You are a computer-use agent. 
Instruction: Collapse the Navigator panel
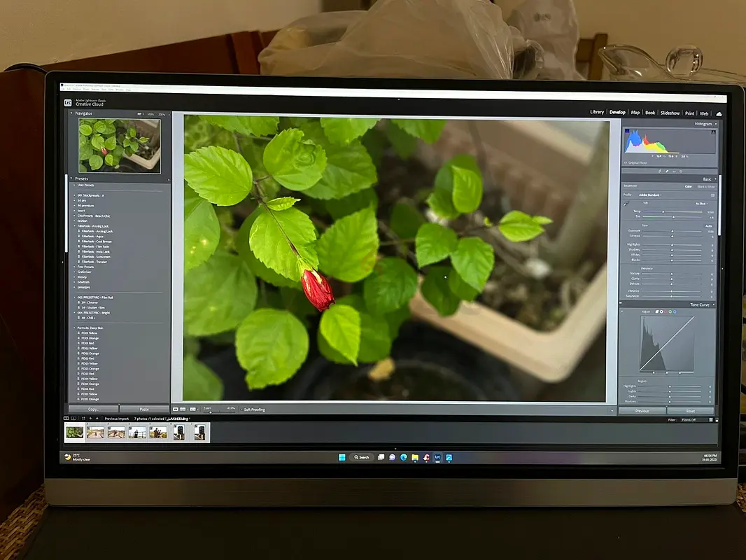[71, 113]
